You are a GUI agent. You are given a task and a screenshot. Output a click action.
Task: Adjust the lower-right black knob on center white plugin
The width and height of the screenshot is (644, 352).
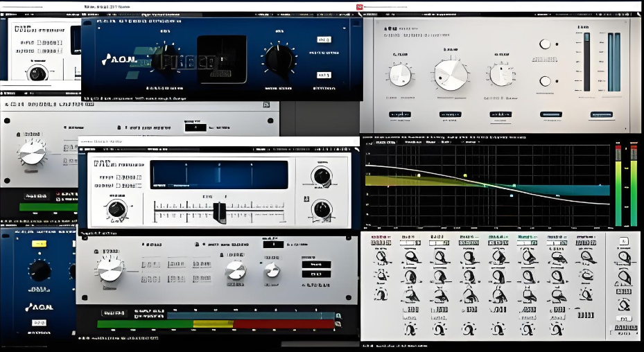pyautogui.click(x=322, y=209)
